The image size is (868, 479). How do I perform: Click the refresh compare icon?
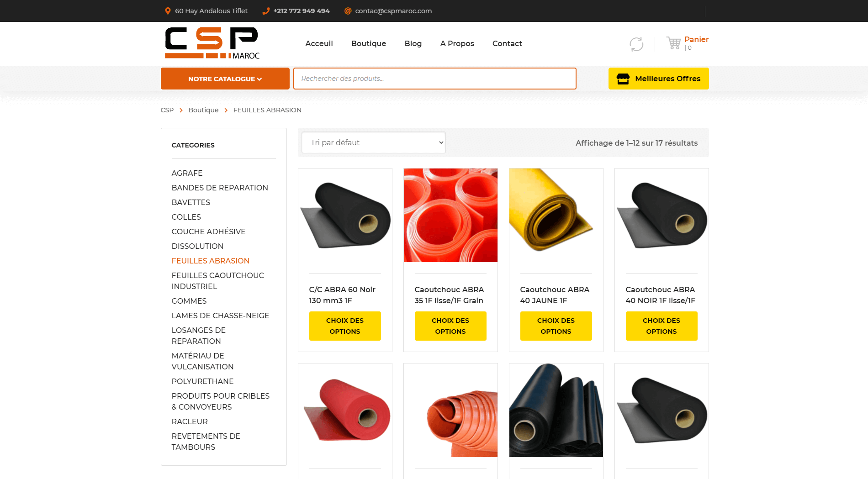pos(636,44)
